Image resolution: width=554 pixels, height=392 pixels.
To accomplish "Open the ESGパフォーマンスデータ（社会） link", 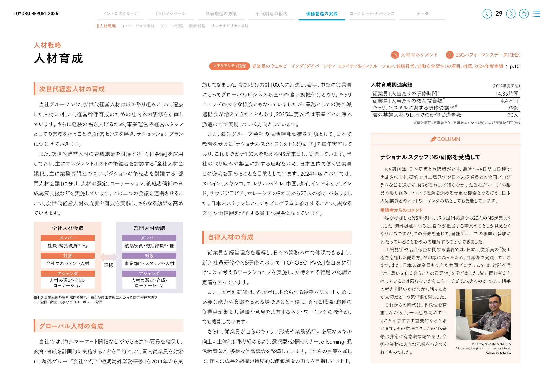I will [488, 55].
